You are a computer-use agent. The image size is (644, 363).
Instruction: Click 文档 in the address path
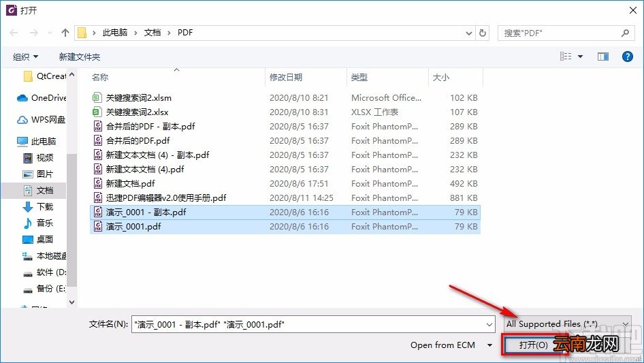click(x=152, y=33)
